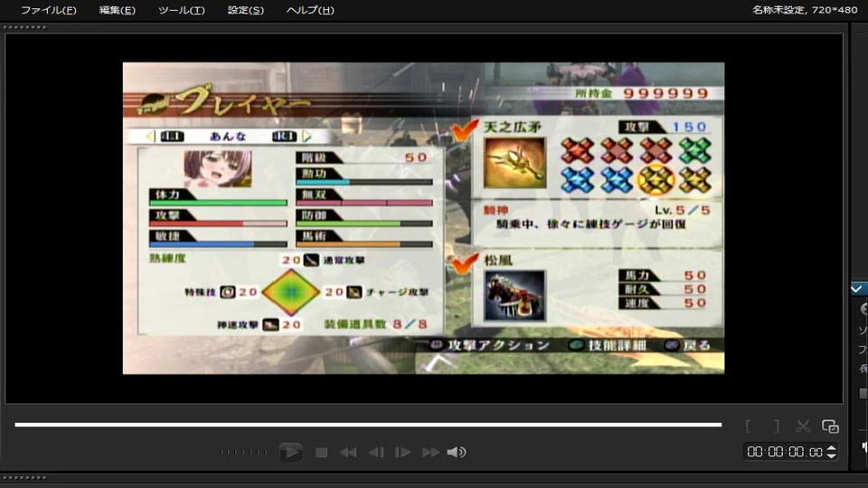Click the 攻撃 150 value

(689, 127)
